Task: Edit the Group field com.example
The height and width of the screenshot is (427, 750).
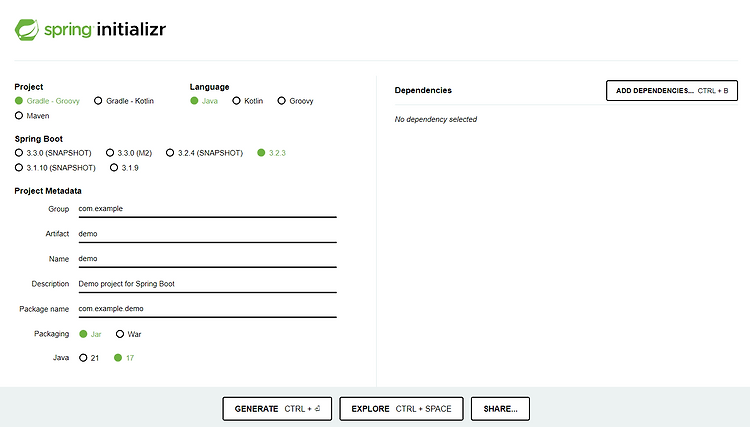Action: tap(208, 209)
